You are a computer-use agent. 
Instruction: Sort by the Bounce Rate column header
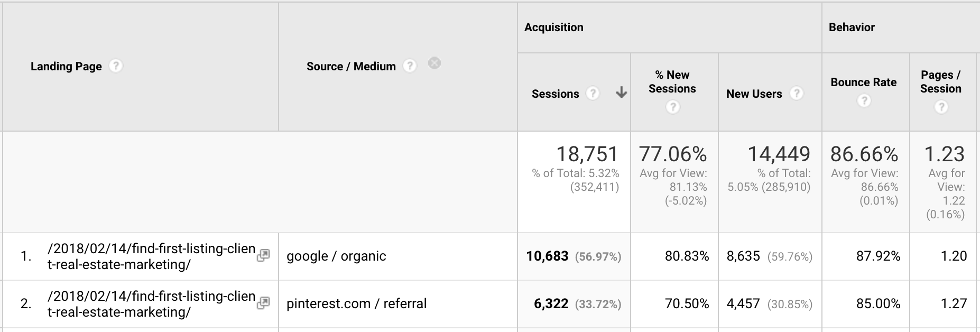coord(864,82)
